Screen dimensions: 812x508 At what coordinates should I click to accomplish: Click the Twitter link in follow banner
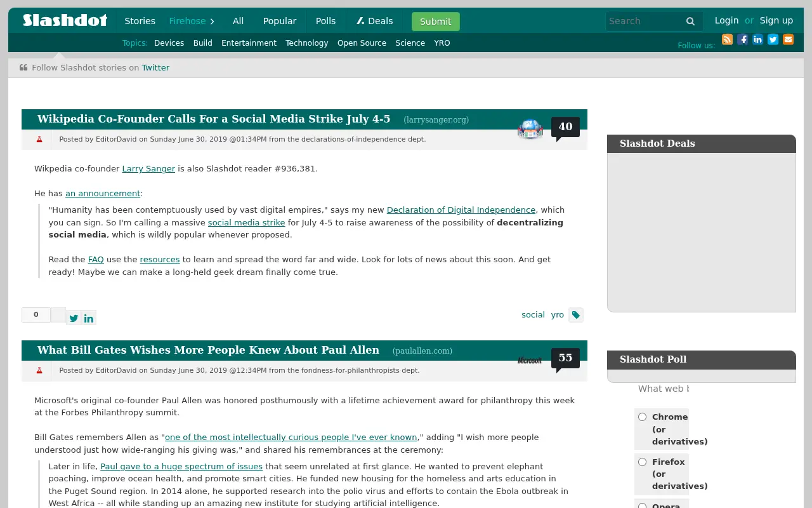(x=155, y=67)
